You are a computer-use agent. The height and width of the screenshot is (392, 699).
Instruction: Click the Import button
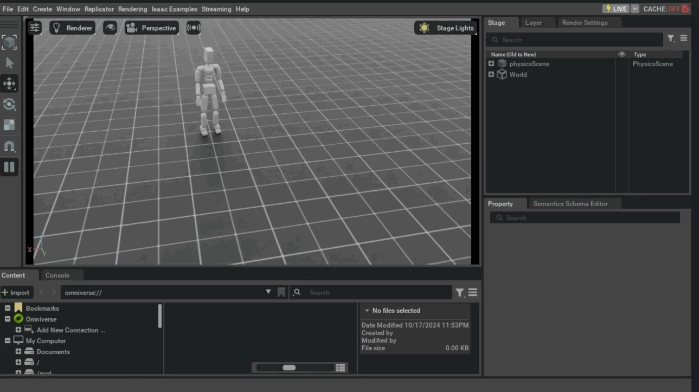(16, 293)
